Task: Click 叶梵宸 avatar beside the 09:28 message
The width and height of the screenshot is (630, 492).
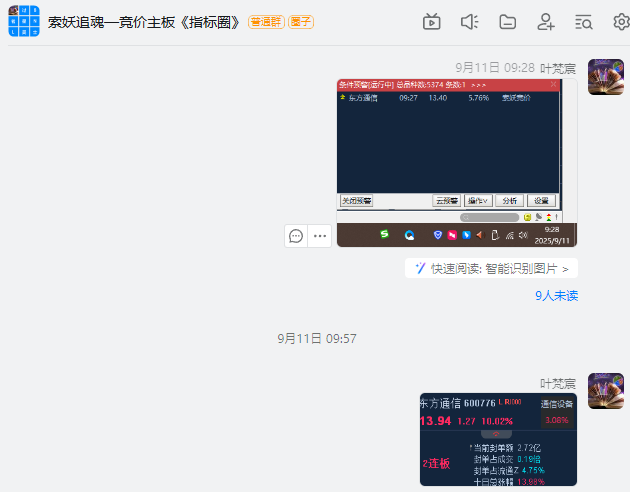Action: 606,77
